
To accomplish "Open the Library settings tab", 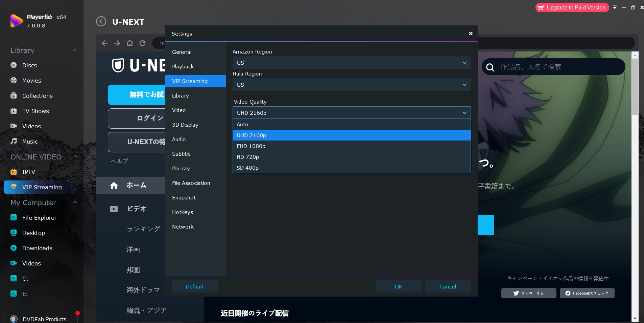I will point(195,95).
